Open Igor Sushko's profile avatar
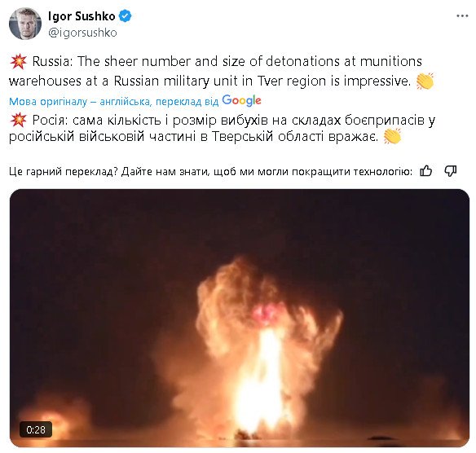The width and height of the screenshot is (476, 453). (25, 24)
